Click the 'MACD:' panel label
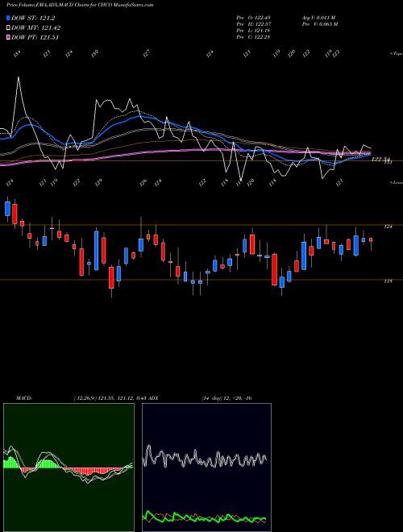Image resolution: width=403 pixels, height=532 pixels. tap(24, 398)
